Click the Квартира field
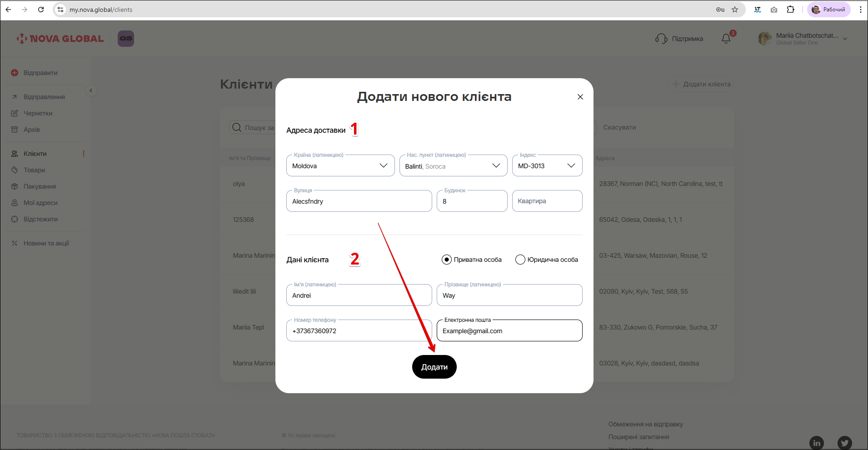The width and height of the screenshot is (868, 450). [547, 201]
